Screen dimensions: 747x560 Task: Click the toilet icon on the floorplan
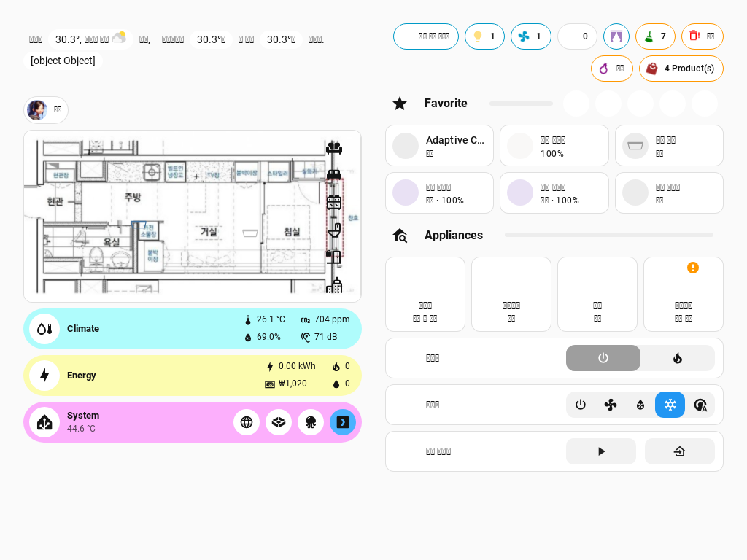point(334,230)
